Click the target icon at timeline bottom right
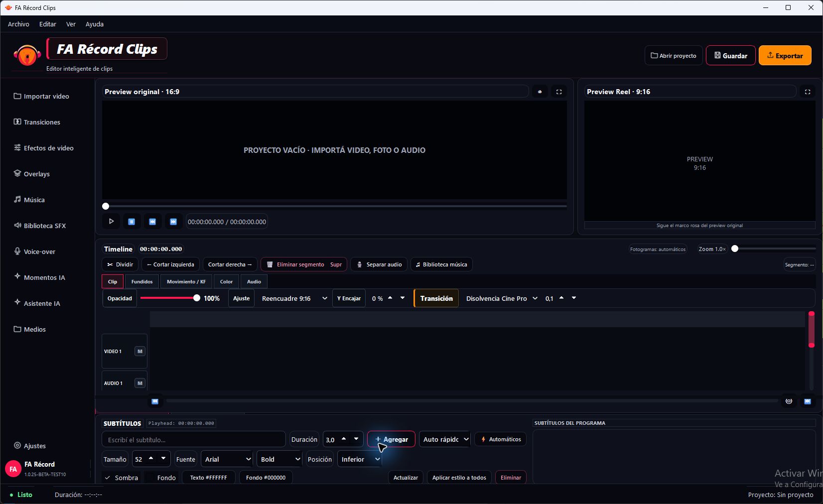Viewport: 823px width, 504px height. click(789, 401)
